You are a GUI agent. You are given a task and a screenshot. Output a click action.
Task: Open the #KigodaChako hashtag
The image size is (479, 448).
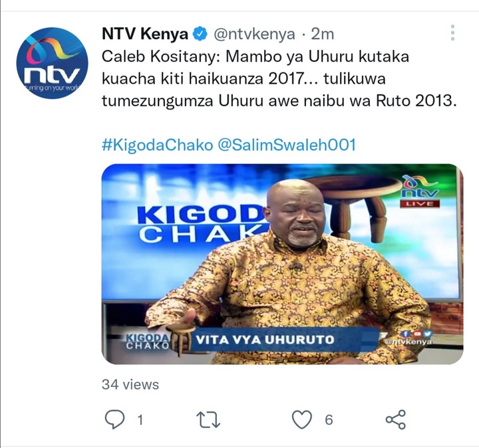[x=157, y=145]
